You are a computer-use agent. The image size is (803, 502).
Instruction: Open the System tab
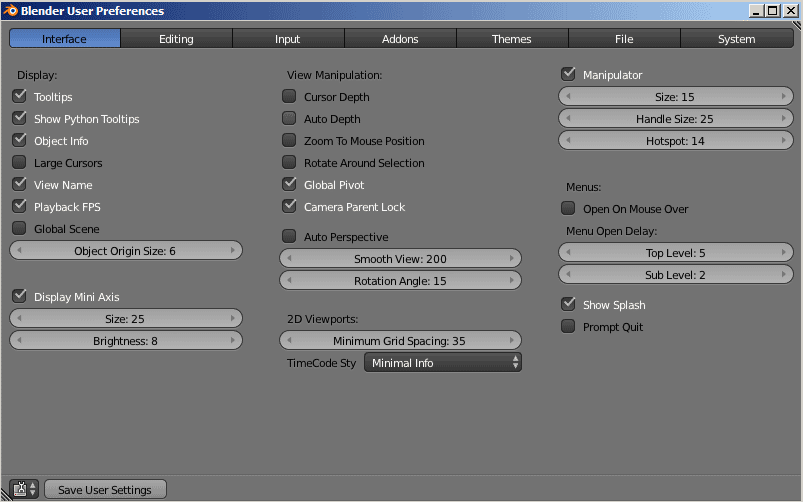point(736,39)
